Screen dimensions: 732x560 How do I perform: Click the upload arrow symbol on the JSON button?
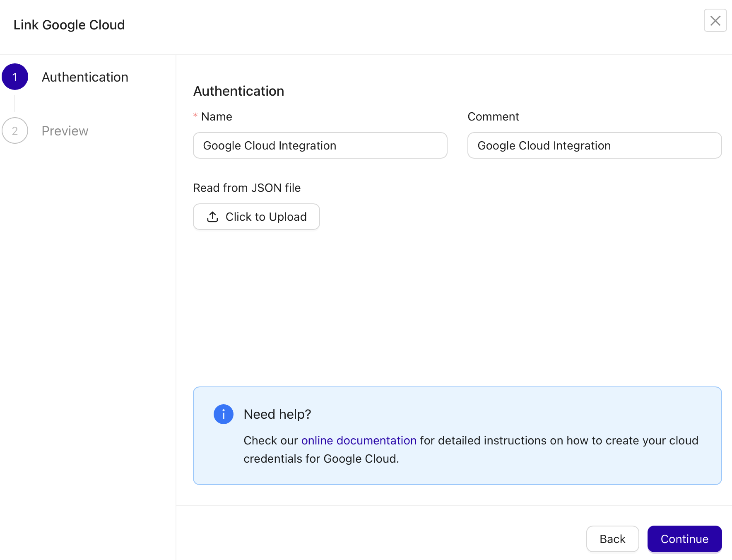[x=212, y=217]
